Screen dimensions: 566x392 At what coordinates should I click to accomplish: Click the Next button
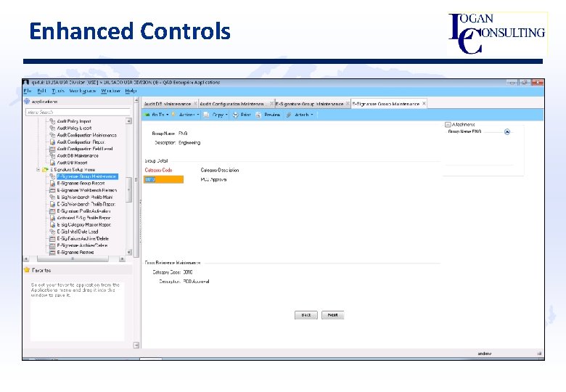(x=333, y=315)
